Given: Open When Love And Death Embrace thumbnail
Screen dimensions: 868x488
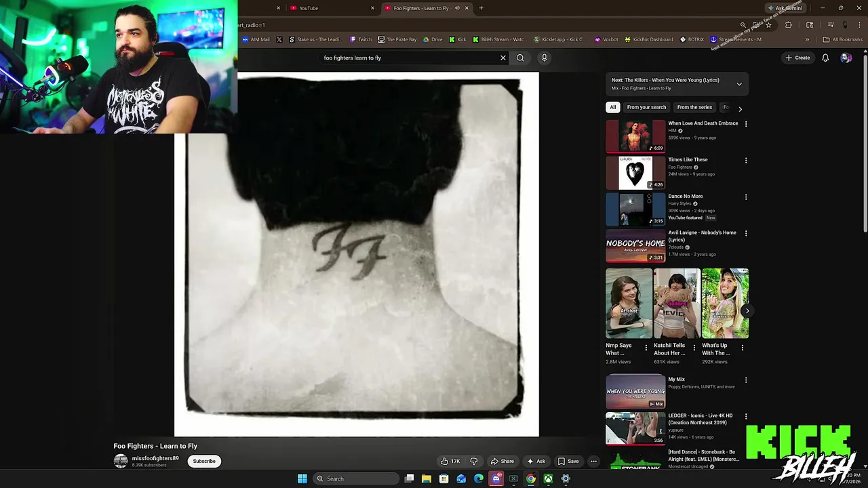Looking at the screenshot, I should click(635, 136).
